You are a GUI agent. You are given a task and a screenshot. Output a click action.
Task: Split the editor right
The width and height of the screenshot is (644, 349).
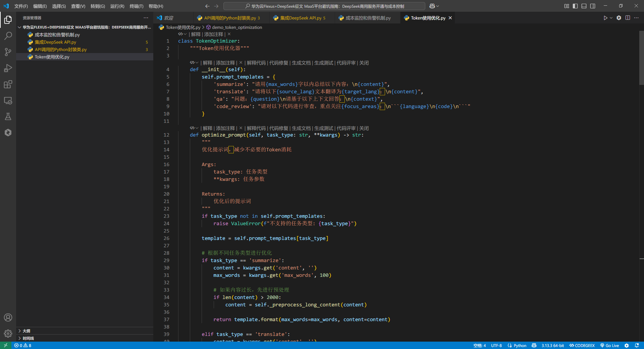[628, 18]
